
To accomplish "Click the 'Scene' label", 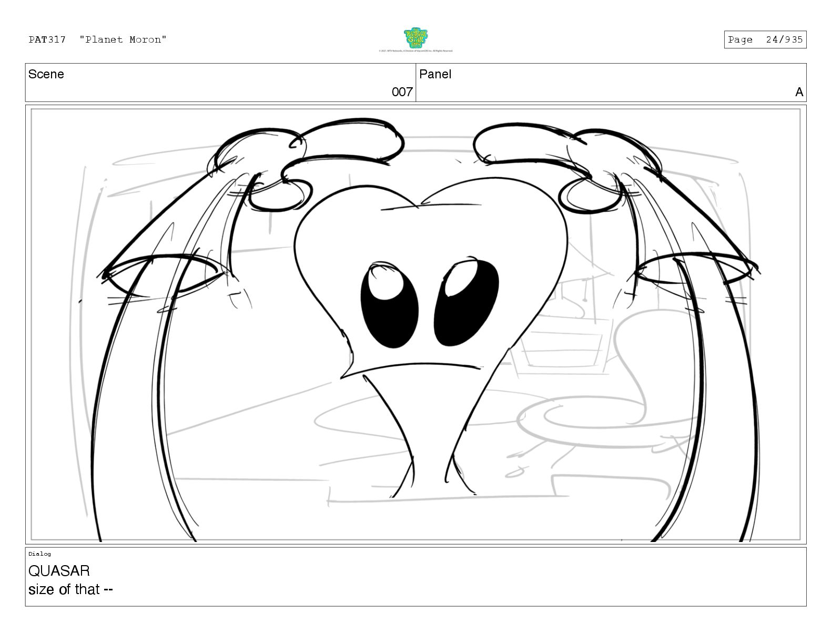I will (46, 74).
